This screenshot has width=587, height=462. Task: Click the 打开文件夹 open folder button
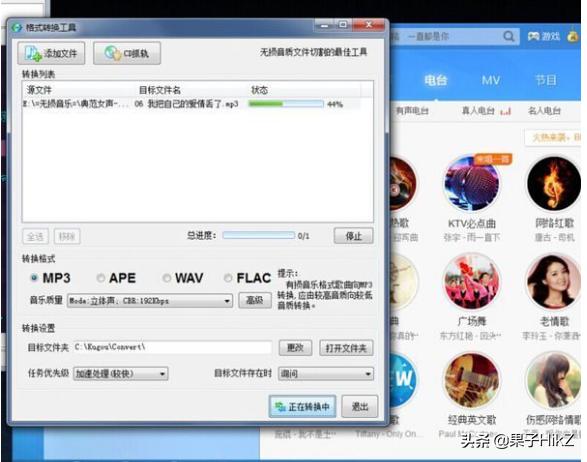coord(346,348)
